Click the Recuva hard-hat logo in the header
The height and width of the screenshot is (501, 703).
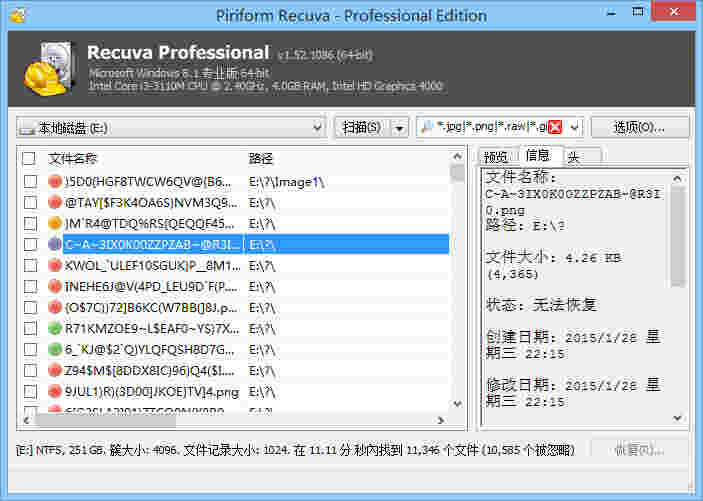[x=49, y=69]
